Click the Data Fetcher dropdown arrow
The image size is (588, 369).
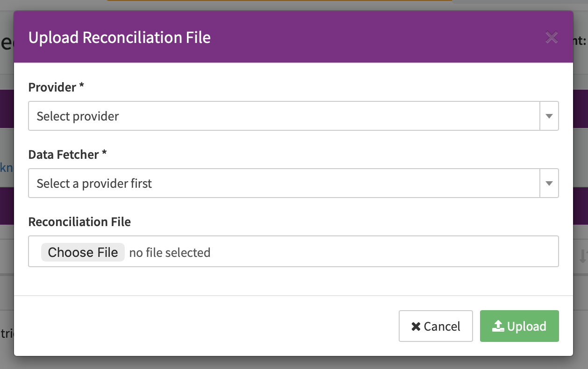point(549,184)
